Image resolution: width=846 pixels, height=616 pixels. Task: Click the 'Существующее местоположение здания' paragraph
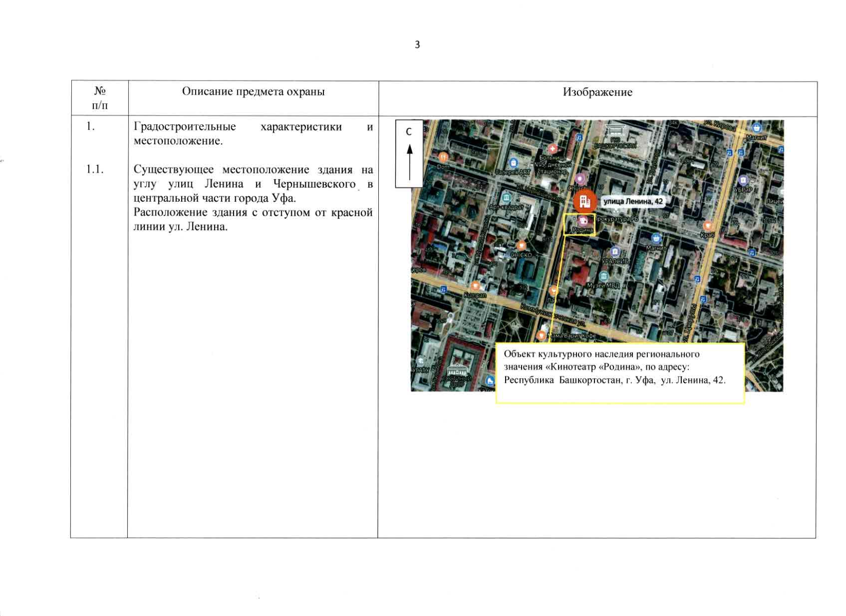click(253, 184)
